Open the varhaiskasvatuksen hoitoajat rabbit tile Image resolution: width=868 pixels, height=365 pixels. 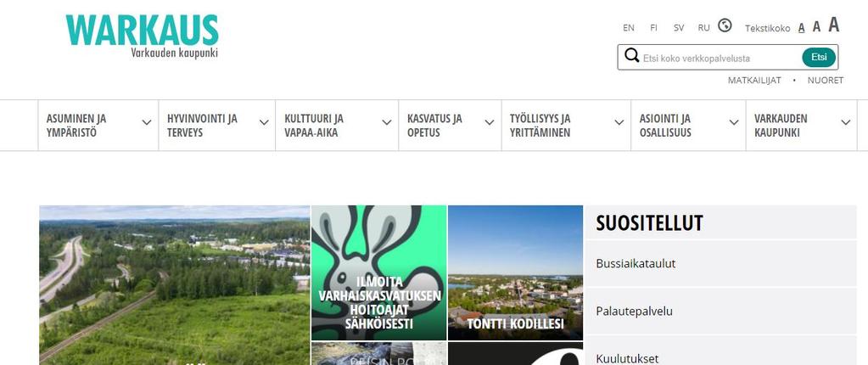[x=378, y=272]
